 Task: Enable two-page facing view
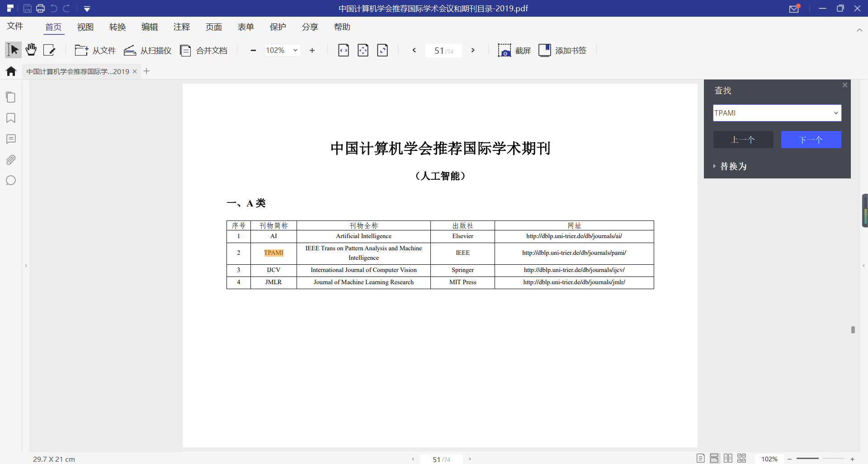click(x=728, y=458)
